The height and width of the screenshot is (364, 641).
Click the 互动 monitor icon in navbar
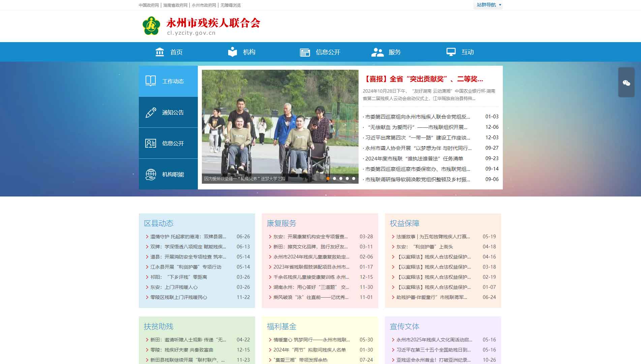click(x=451, y=52)
